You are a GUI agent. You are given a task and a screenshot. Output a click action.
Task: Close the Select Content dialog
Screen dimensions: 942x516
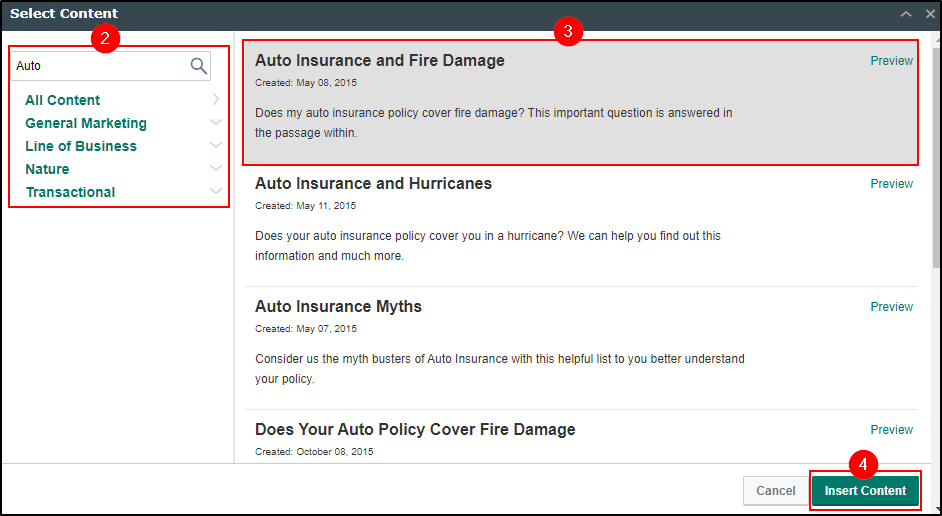pyautogui.click(x=929, y=14)
